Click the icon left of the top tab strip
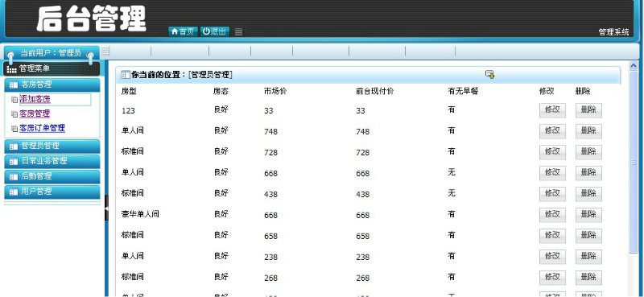The image size is (644, 297). click(x=105, y=51)
